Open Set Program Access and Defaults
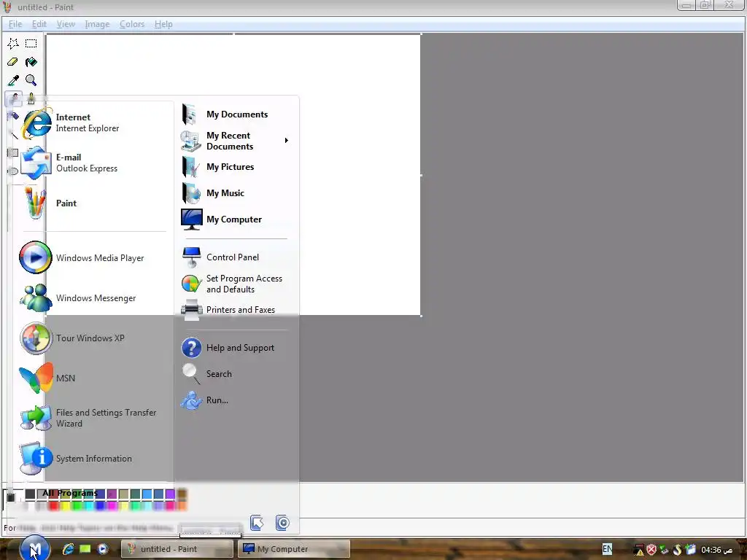Viewport: 747px width, 560px height. point(236,284)
